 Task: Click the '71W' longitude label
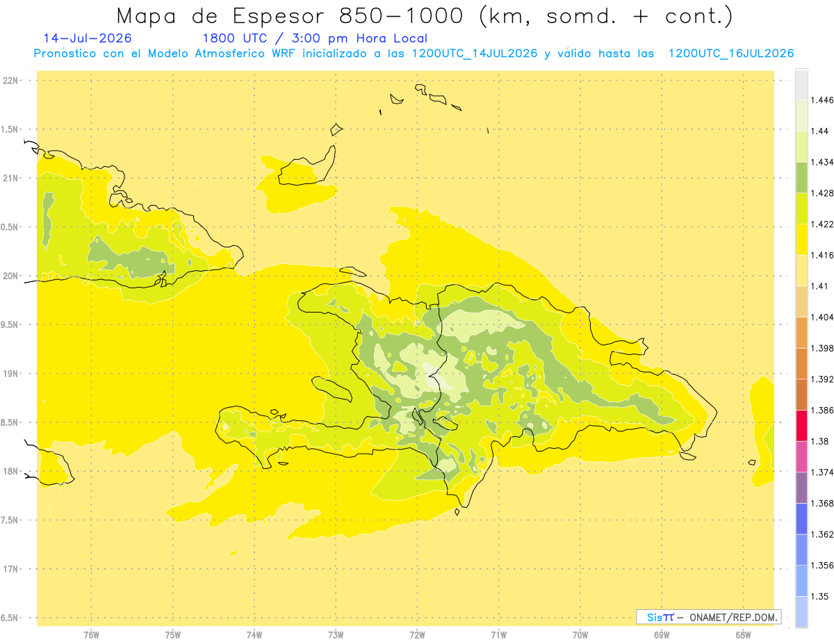(498, 635)
